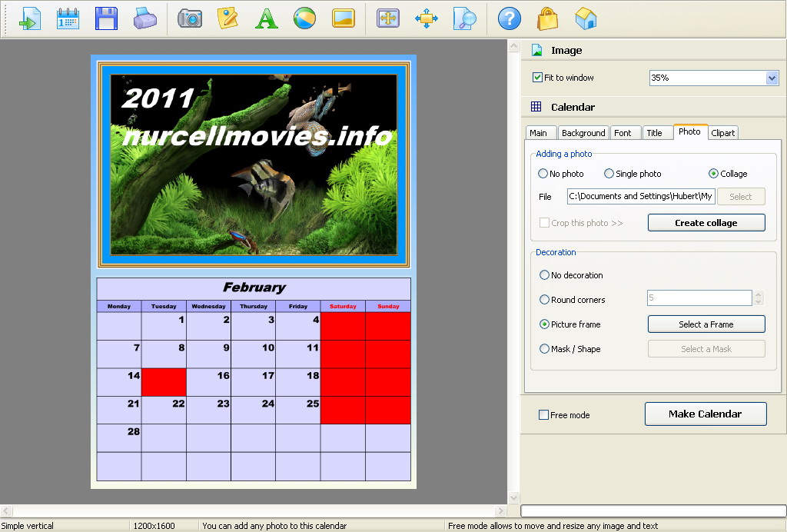Choose No decoration radio button

click(x=544, y=275)
